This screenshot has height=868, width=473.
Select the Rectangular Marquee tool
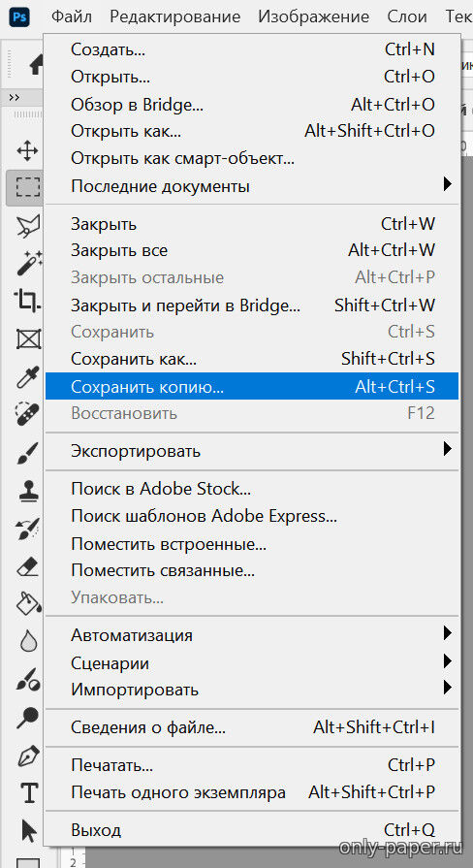pyautogui.click(x=26, y=187)
